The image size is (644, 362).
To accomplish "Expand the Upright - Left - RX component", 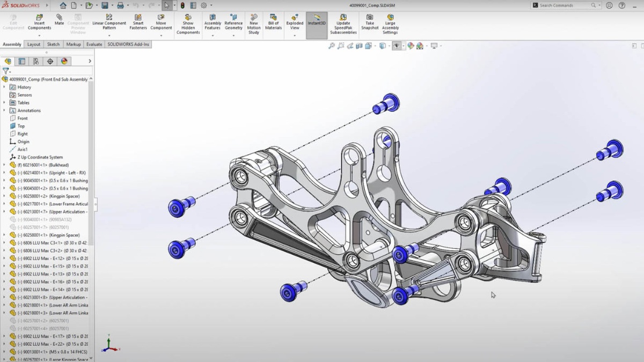I will pyautogui.click(x=4, y=173).
